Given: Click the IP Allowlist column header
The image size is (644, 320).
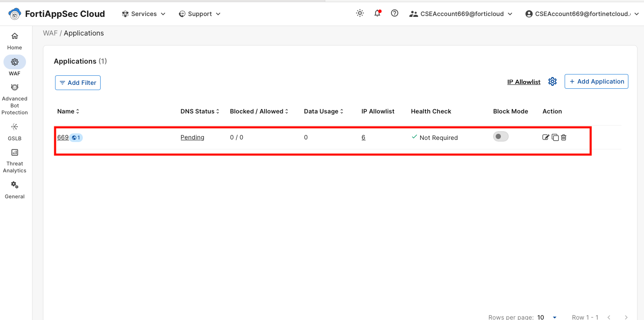Looking at the screenshot, I should pyautogui.click(x=378, y=111).
